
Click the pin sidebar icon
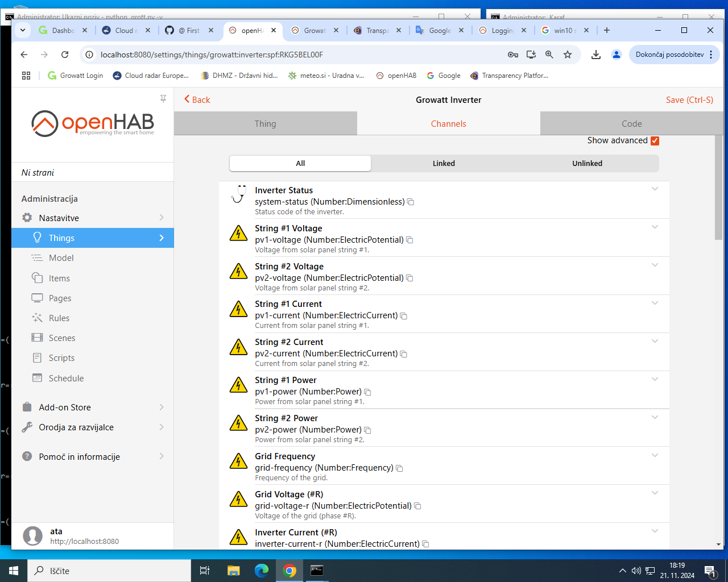(x=163, y=99)
